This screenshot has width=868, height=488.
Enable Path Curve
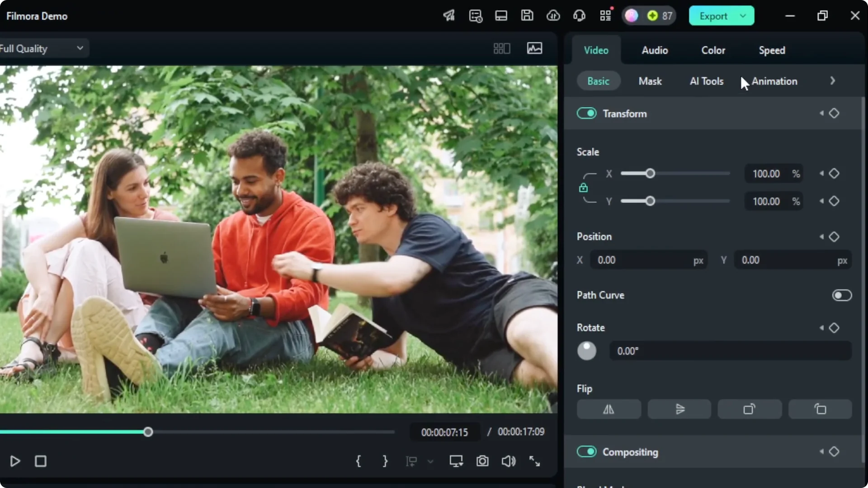pyautogui.click(x=842, y=295)
